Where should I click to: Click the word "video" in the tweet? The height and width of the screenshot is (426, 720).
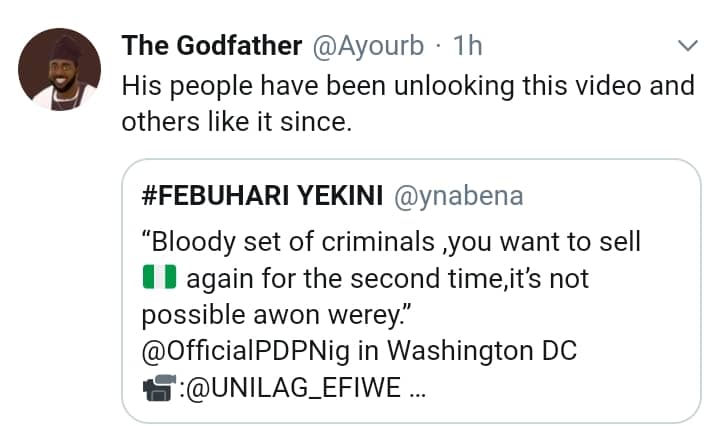coord(594,86)
